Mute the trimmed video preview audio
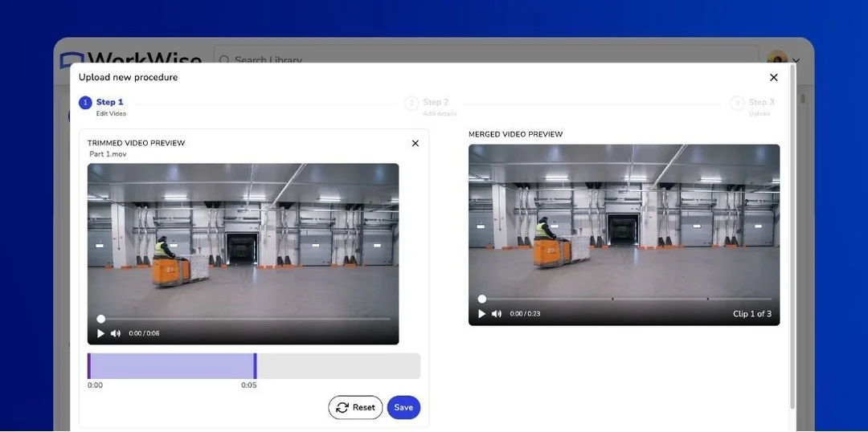Screen dimensions: 868x432 click(x=116, y=333)
